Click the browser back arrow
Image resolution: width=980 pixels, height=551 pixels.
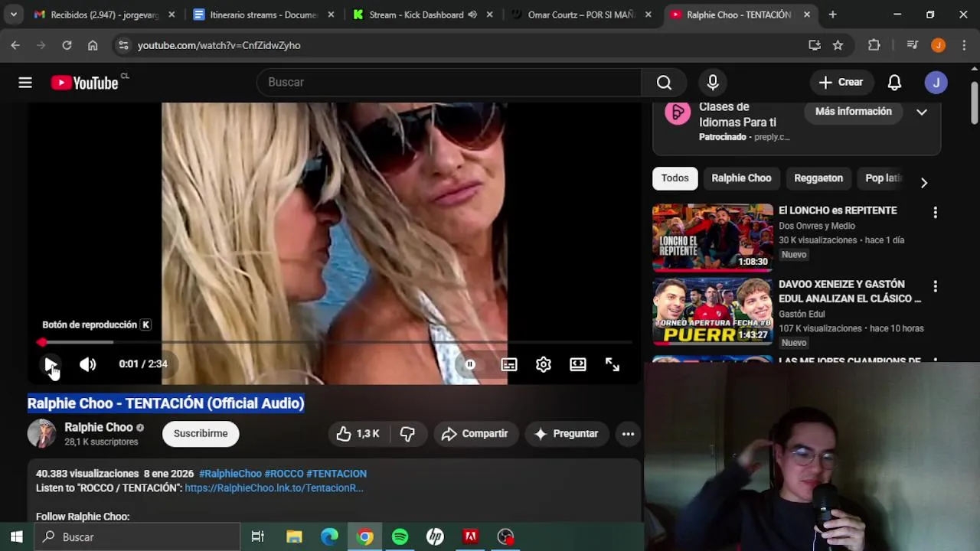point(15,45)
